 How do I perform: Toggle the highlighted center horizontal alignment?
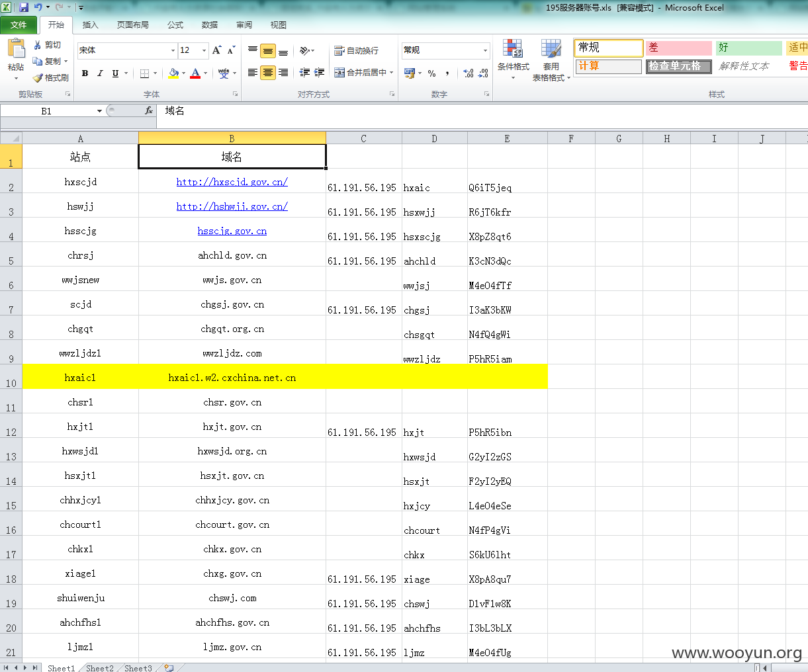point(268,73)
